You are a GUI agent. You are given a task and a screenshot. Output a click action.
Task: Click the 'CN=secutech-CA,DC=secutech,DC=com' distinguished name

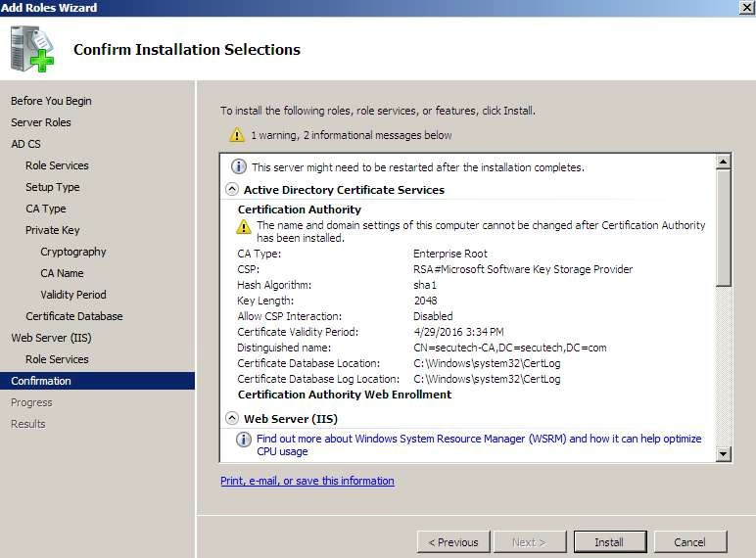[510, 348]
